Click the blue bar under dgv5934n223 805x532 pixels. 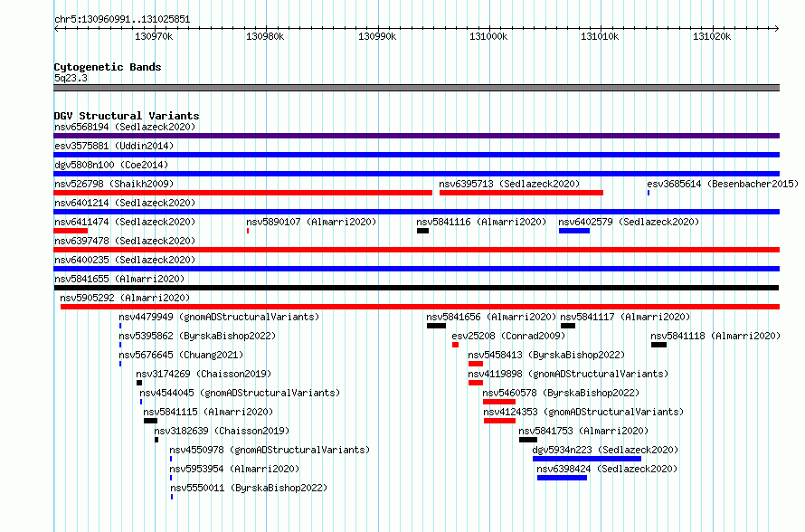587,459
